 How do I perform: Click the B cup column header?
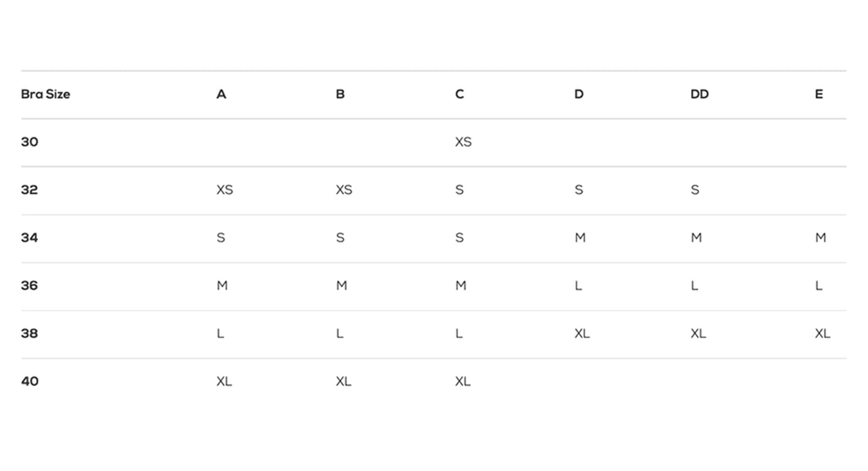(340, 94)
